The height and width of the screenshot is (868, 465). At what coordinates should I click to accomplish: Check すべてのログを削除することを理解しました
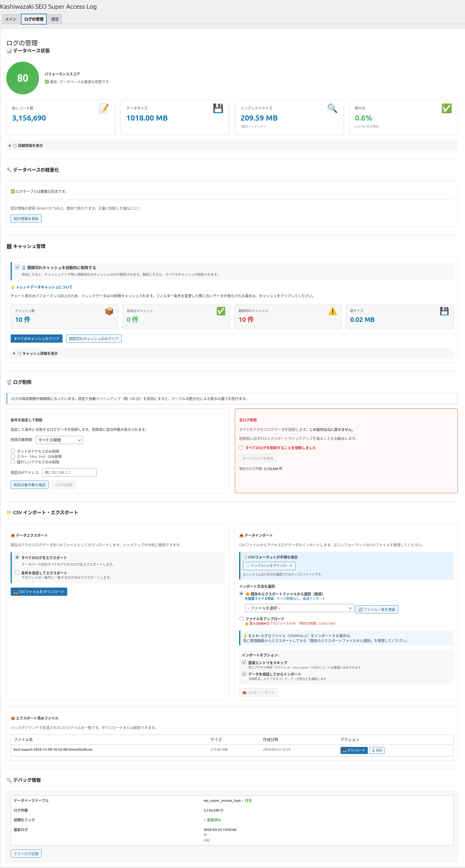click(241, 447)
